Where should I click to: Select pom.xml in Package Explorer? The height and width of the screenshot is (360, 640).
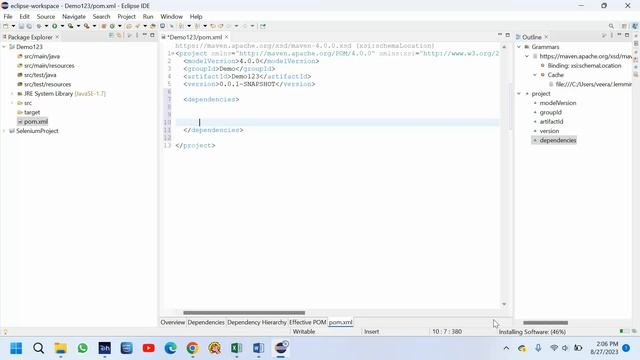(36, 122)
